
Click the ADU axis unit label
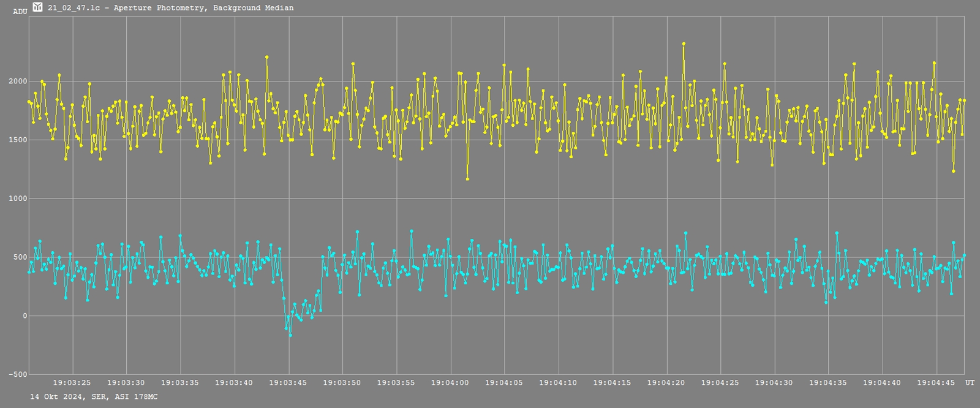click(x=20, y=12)
